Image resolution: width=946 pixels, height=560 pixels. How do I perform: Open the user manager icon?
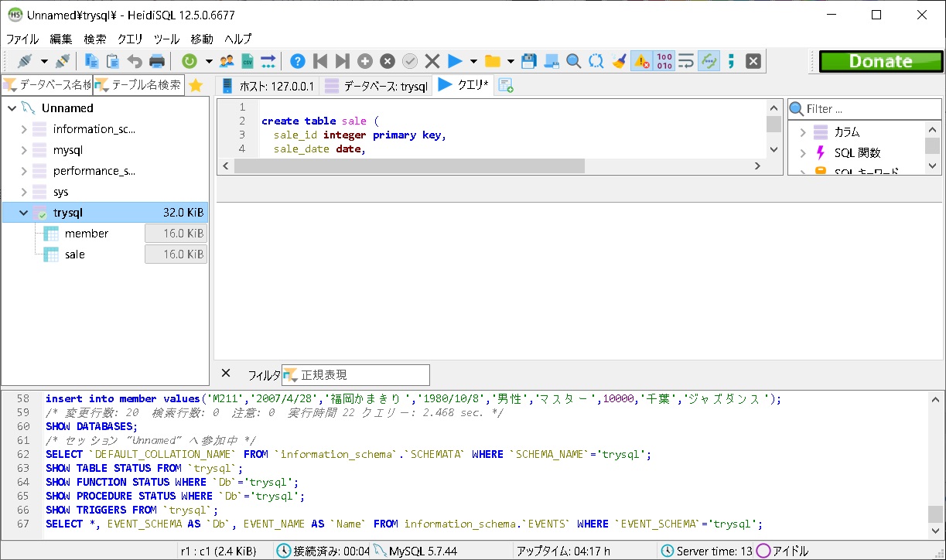click(227, 61)
